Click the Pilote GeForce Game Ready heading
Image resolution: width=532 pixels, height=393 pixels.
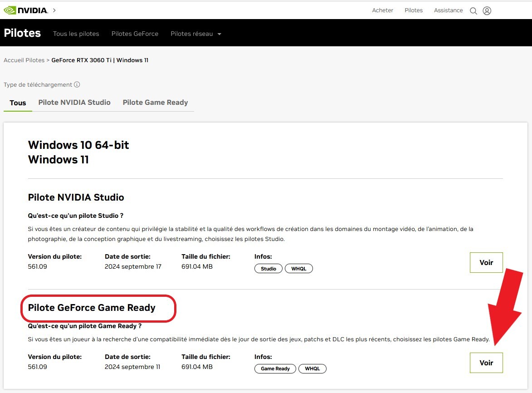92,308
